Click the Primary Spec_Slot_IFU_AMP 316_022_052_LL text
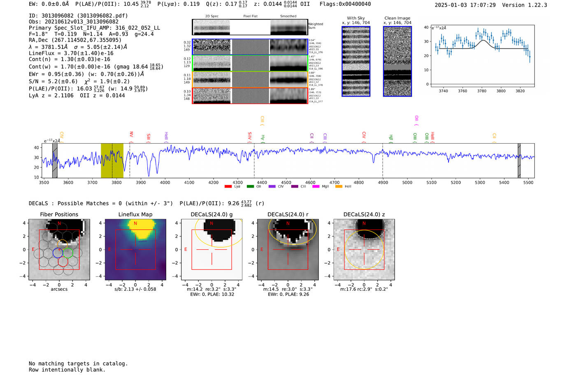 click(x=94, y=28)
